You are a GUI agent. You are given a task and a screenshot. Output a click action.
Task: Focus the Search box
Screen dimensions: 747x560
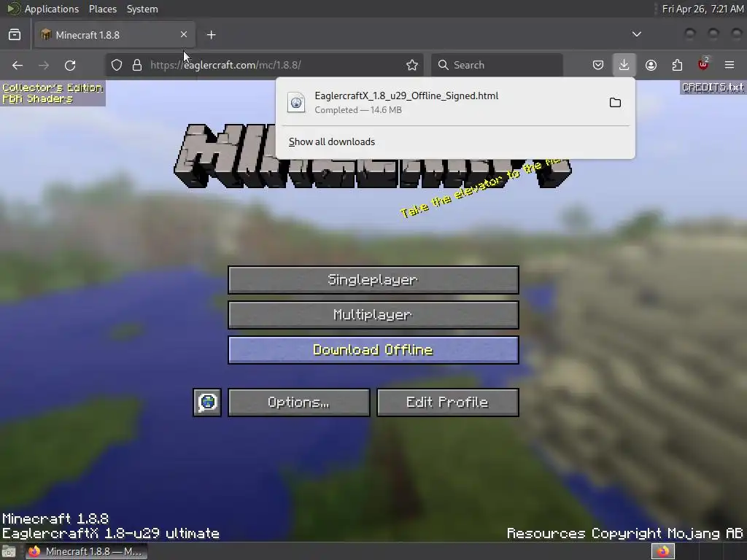click(x=497, y=65)
